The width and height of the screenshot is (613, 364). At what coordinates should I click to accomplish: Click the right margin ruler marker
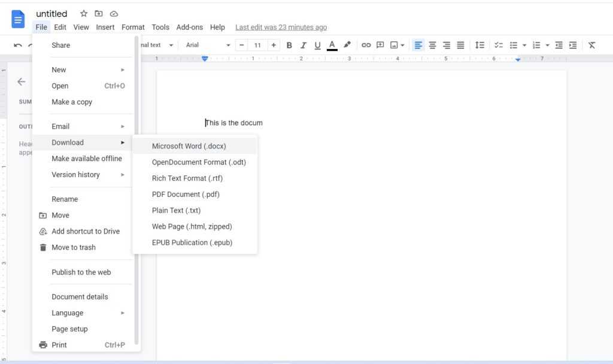coord(518,59)
